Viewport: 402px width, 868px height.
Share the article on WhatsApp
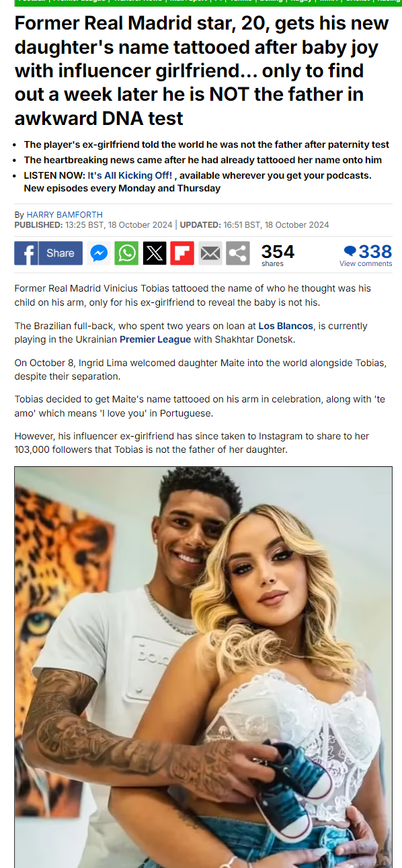126,253
